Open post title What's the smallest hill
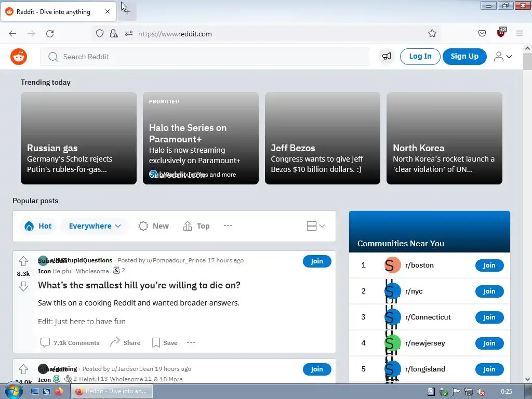This screenshot has width=532, height=399. tap(139, 285)
